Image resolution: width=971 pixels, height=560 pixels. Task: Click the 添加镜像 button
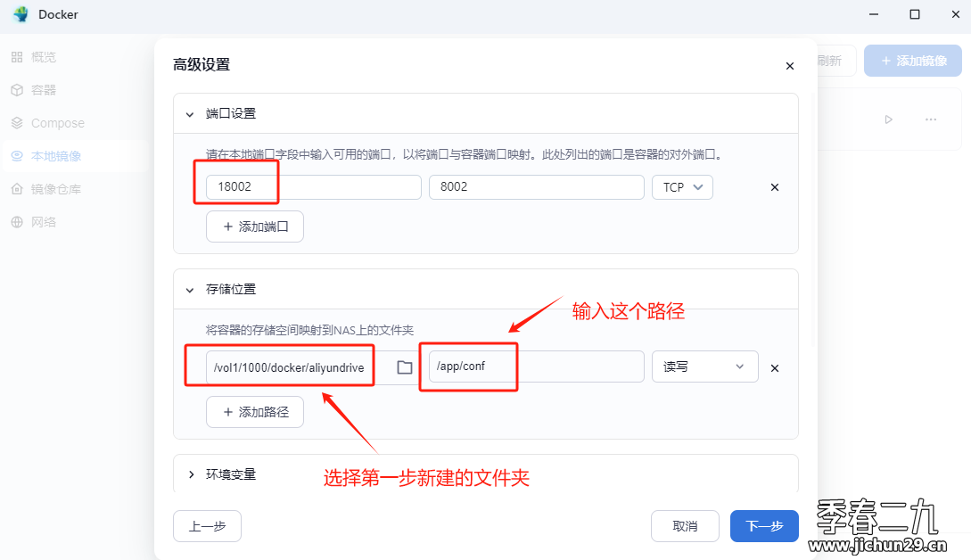point(913,61)
